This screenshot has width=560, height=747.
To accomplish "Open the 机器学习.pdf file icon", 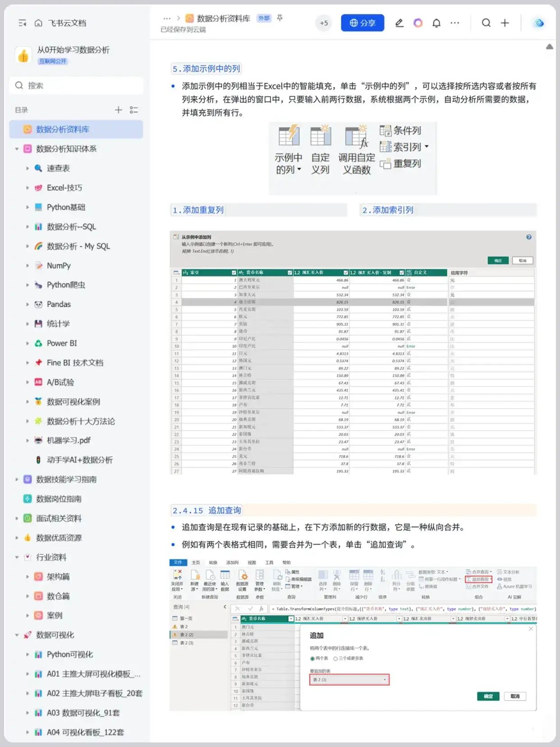I will point(39,441).
